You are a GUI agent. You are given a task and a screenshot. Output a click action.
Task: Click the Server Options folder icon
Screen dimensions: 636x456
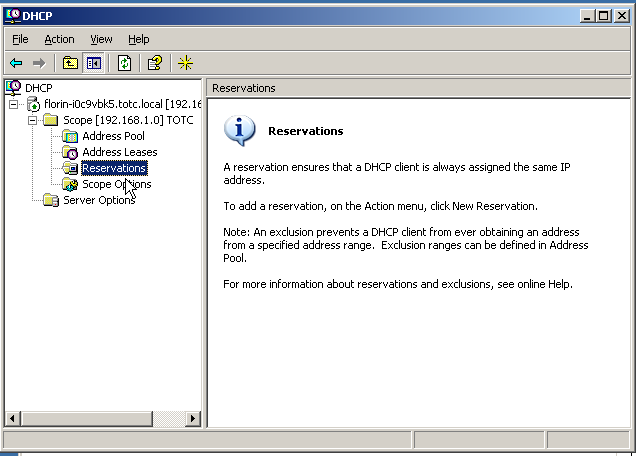51,200
